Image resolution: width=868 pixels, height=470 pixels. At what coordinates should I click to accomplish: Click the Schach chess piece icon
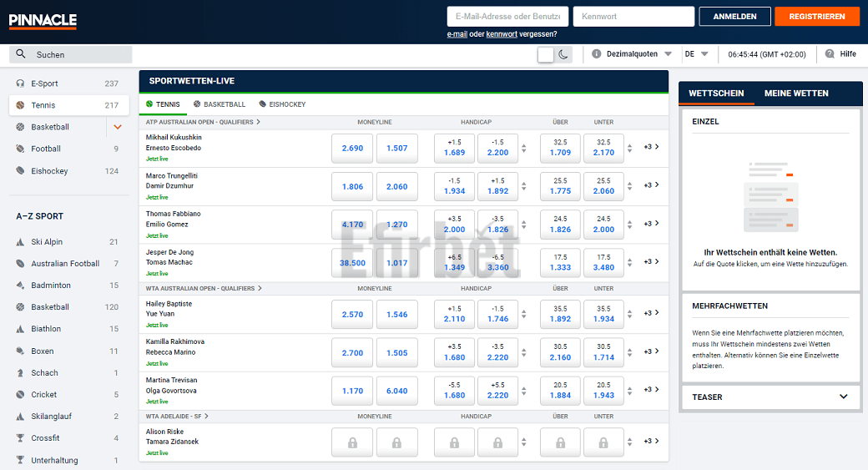click(21, 372)
